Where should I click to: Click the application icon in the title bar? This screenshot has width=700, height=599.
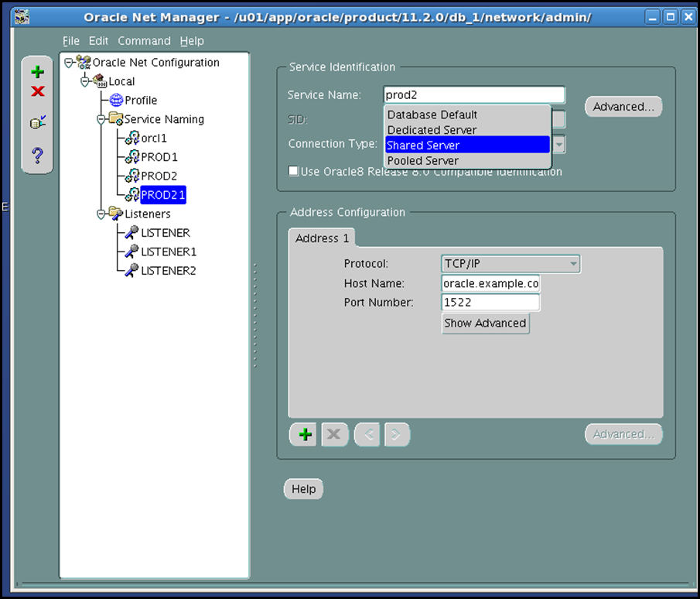[x=22, y=17]
